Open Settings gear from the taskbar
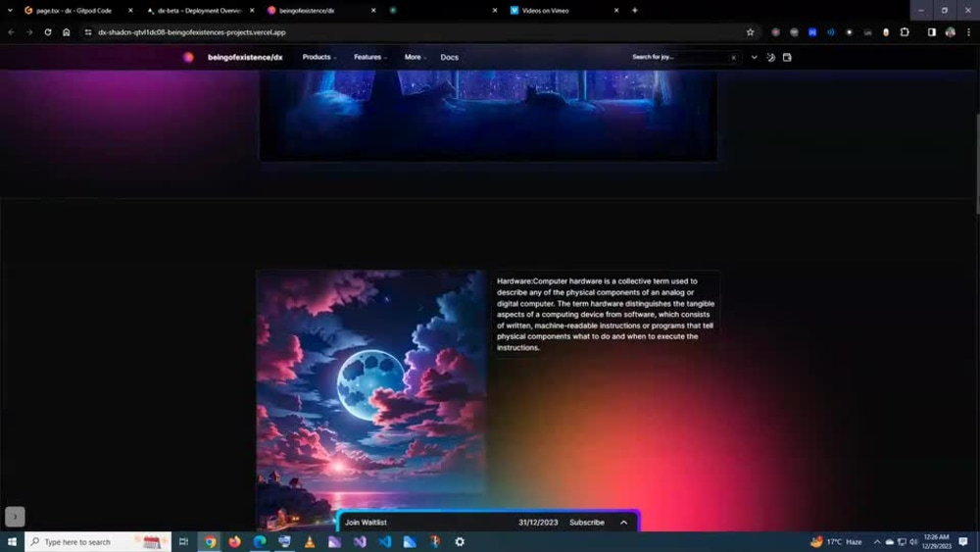Image resolution: width=980 pixels, height=552 pixels. point(460,541)
